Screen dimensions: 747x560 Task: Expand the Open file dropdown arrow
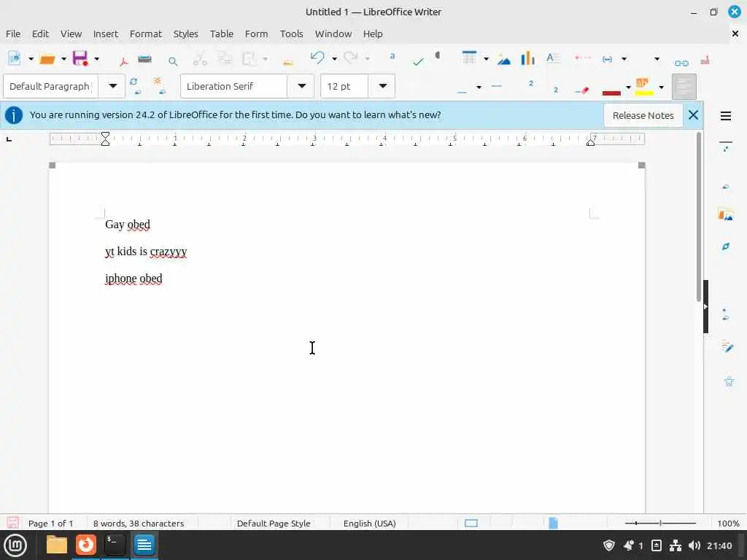[63, 59]
